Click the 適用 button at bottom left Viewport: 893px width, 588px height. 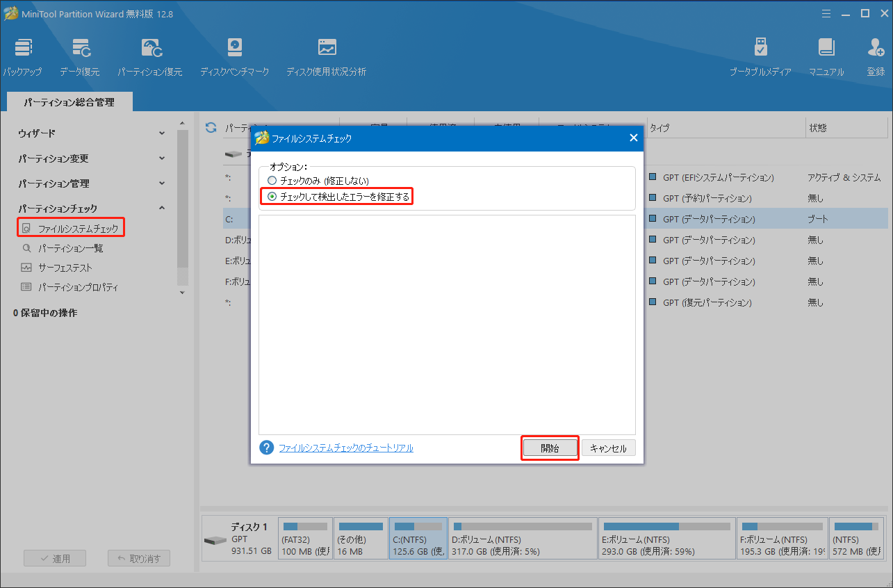pos(55,558)
